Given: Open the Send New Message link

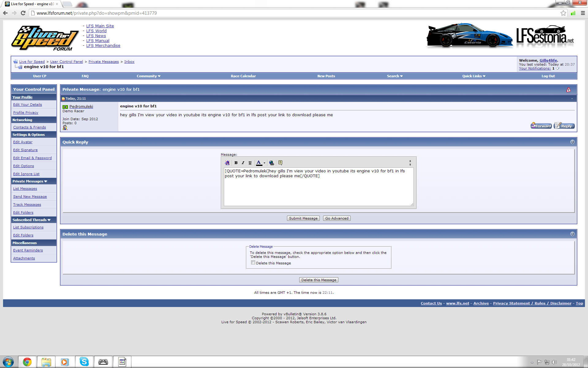Looking at the screenshot, I should (x=30, y=197).
